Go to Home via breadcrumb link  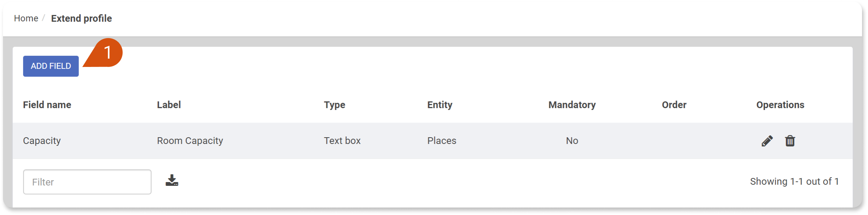[26, 18]
